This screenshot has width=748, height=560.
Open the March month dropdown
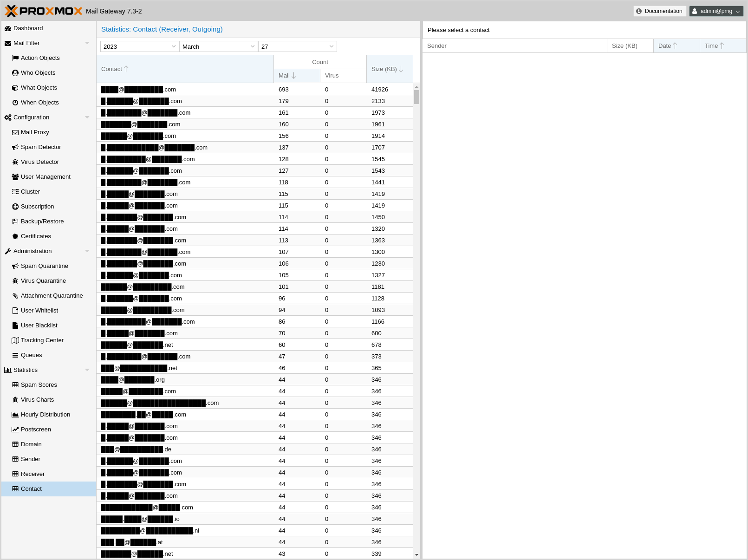click(252, 46)
